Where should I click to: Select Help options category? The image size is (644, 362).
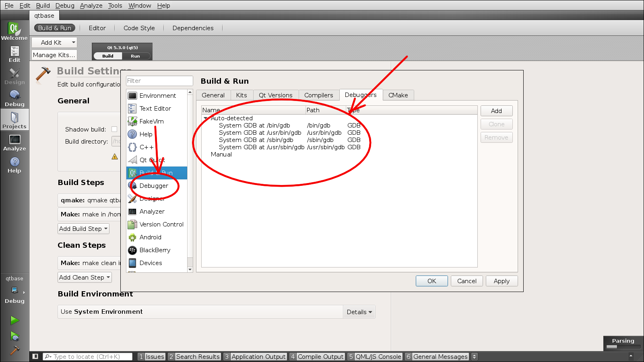[x=157, y=134]
